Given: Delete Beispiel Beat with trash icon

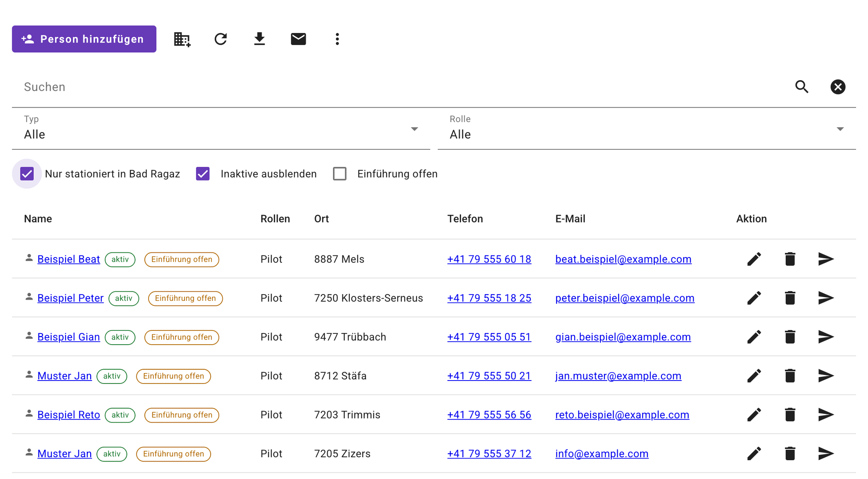Looking at the screenshot, I should [x=790, y=259].
